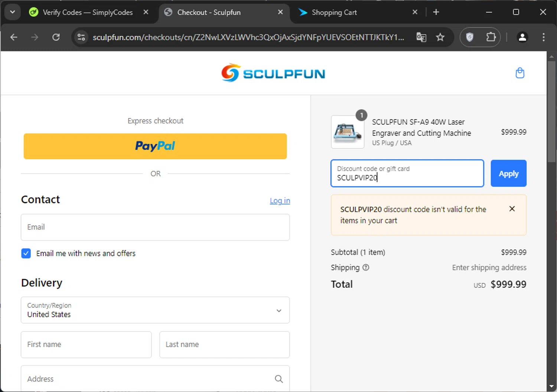Open browser extensions puzzle icon
The image size is (557, 392).
[x=491, y=37]
